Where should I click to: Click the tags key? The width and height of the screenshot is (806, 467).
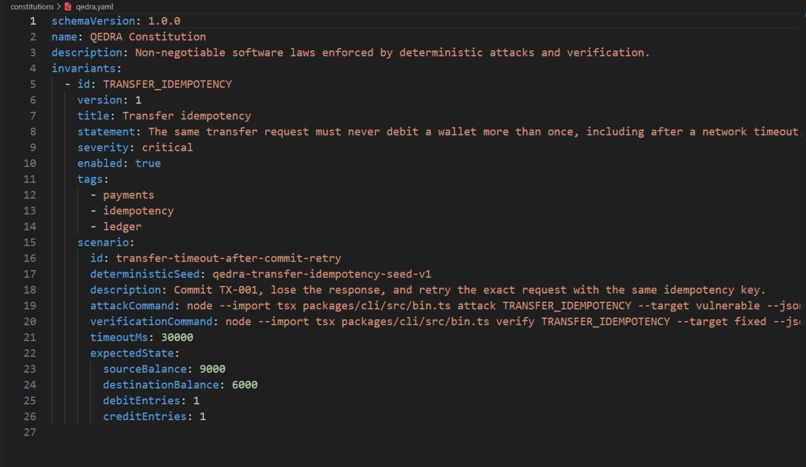(x=90, y=179)
